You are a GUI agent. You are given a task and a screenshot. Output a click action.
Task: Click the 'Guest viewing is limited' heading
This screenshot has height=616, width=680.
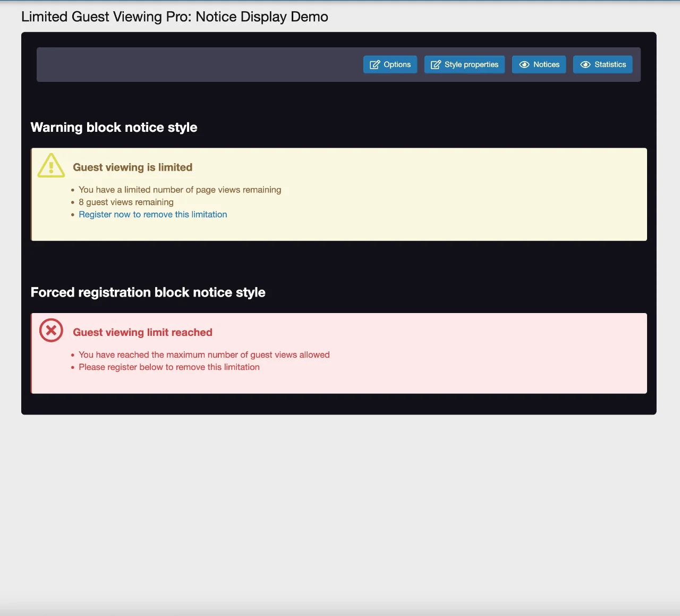(x=132, y=167)
